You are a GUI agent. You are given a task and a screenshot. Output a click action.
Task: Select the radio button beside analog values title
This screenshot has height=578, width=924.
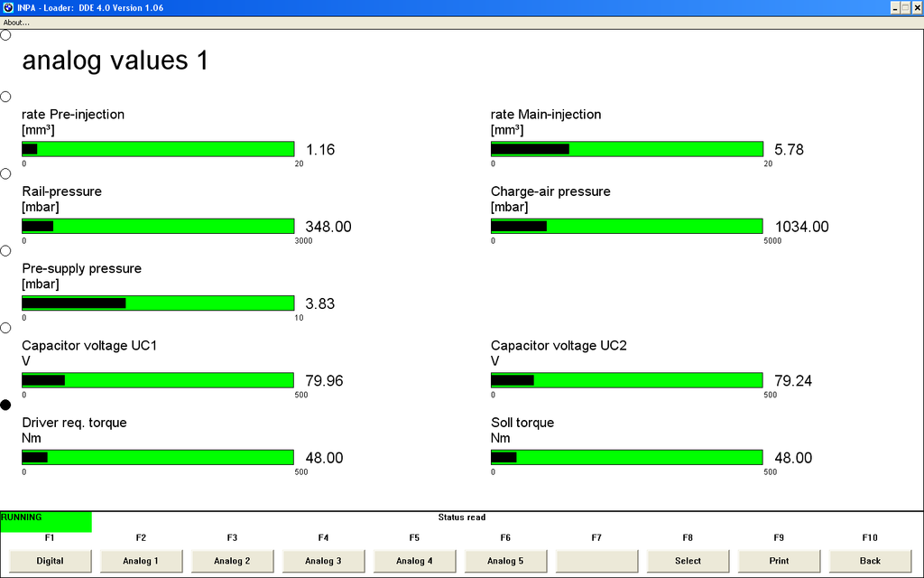5,35
